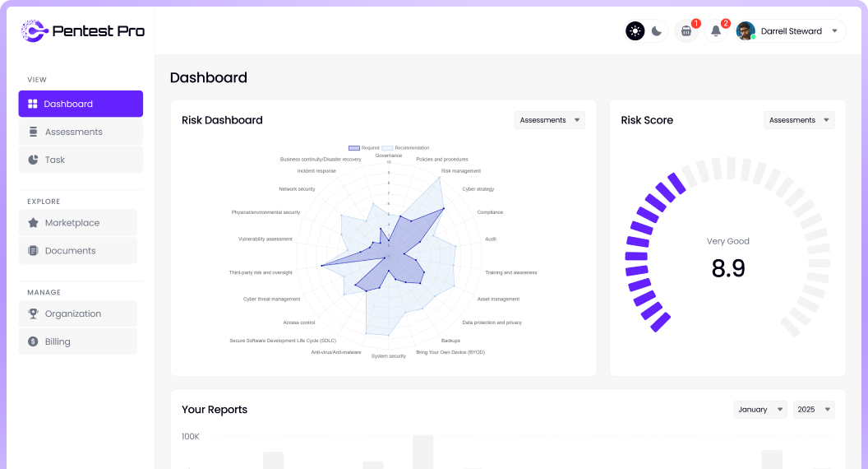Switch to light mode sun toggle
This screenshot has height=469, width=868.
click(x=635, y=31)
